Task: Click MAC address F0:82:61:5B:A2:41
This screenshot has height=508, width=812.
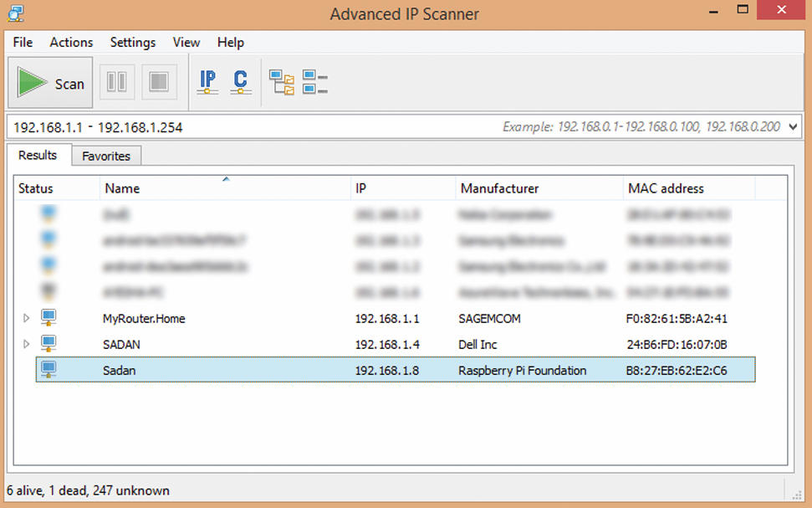Action: point(677,319)
